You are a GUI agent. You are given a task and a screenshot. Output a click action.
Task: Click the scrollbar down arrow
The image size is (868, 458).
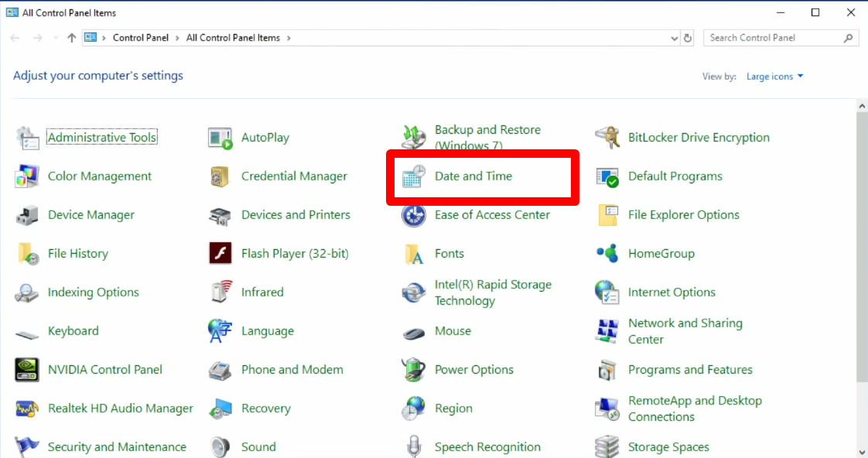click(862, 453)
